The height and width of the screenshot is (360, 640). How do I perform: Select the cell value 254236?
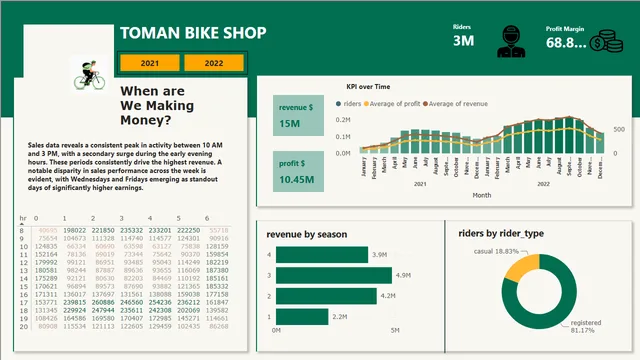160,302
